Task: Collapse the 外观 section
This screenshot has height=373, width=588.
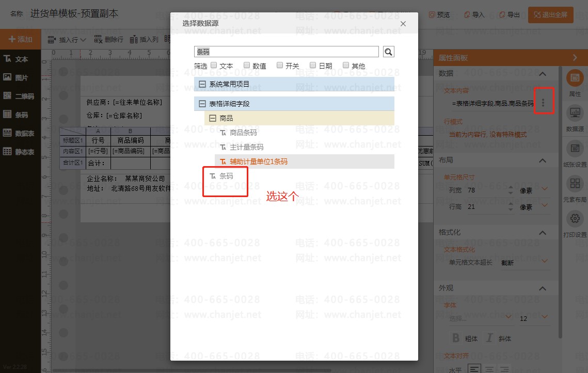Action: (x=543, y=288)
